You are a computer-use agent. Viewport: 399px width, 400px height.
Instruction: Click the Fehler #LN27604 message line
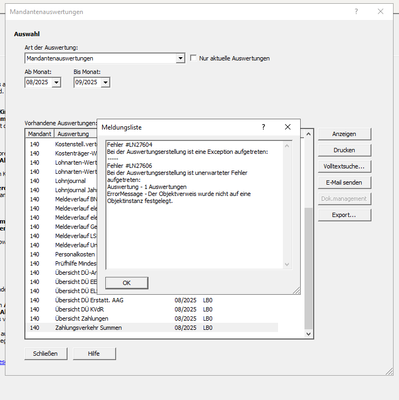tap(130, 145)
